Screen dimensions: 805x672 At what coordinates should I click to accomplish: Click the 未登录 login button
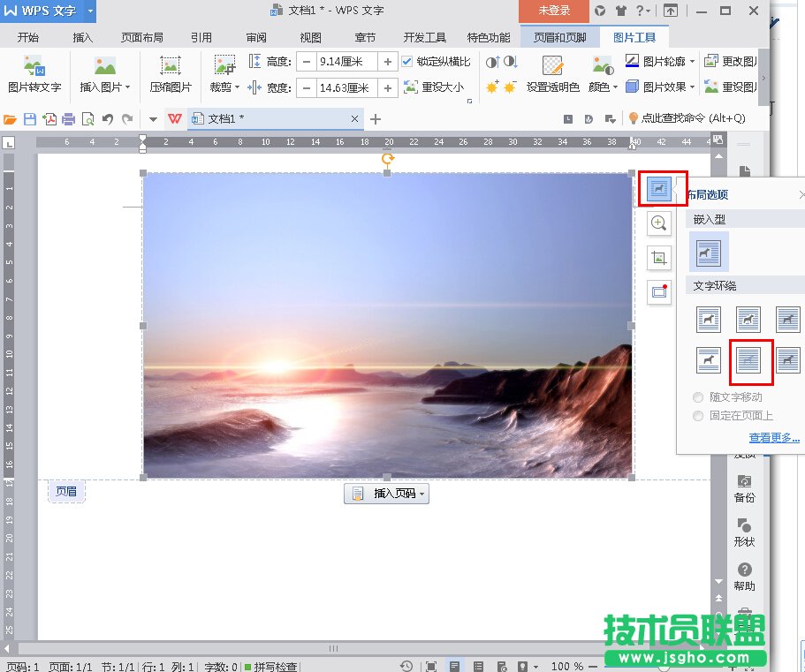coord(554,11)
